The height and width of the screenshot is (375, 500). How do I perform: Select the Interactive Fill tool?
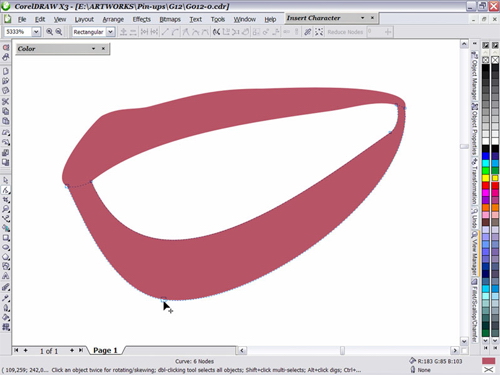tap(6, 327)
